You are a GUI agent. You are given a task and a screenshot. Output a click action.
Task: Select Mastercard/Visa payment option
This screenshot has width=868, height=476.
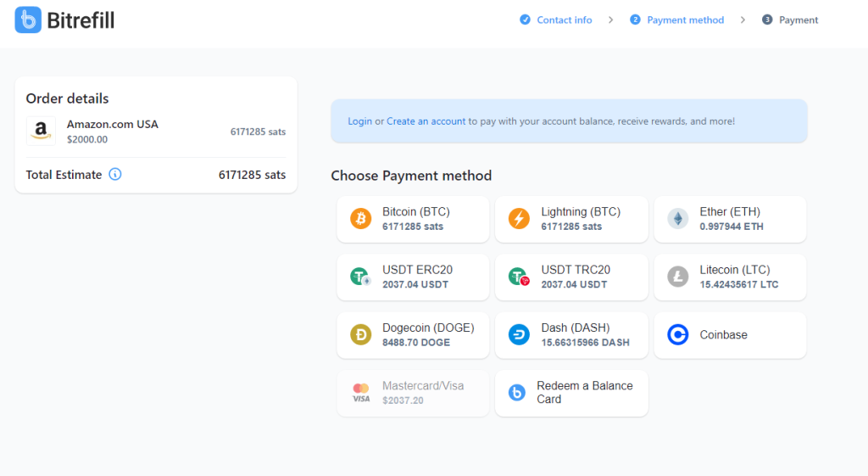pos(413,393)
